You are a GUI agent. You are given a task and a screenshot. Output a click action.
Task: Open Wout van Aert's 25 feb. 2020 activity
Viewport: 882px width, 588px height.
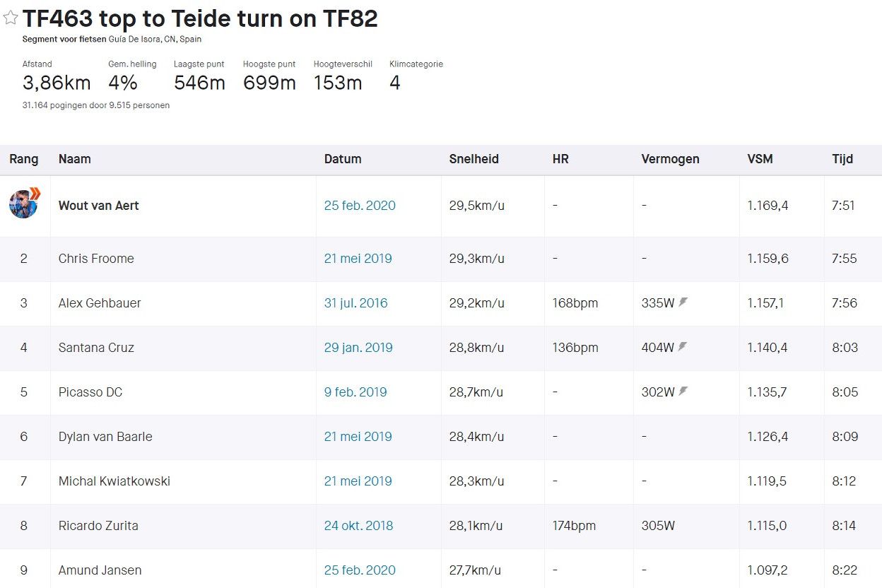[360, 206]
